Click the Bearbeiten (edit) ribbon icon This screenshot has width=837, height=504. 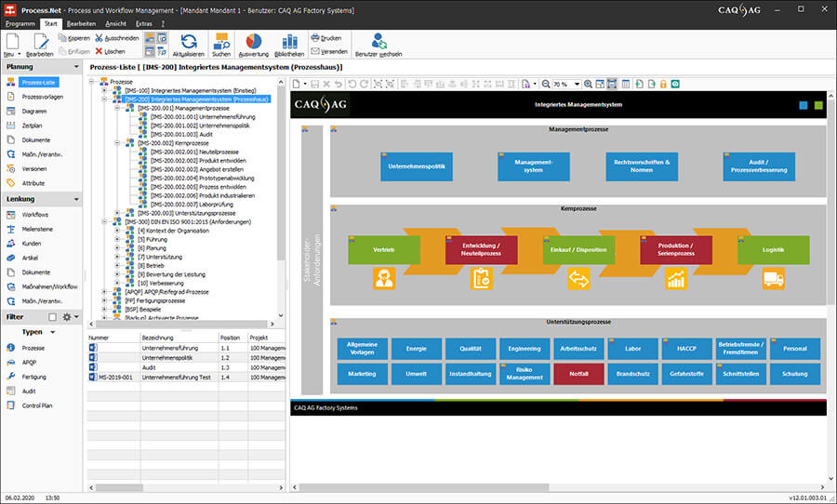[x=40, y=42]
